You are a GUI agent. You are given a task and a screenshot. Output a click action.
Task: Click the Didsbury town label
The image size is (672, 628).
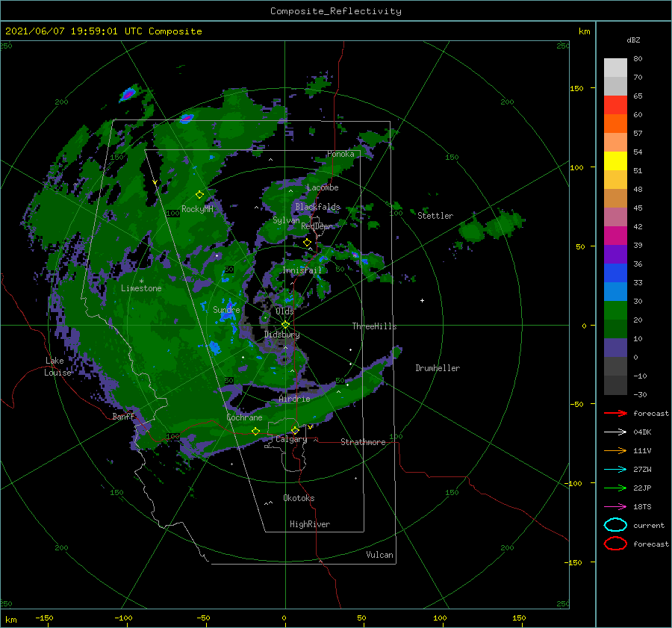281,335
